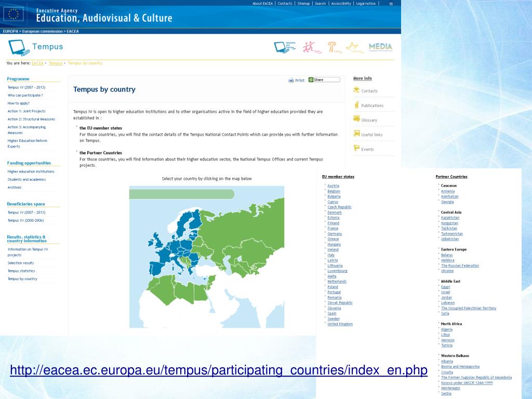
Task: Open Tempus III (2000-2006) beneficiaries link
Action: click(26, 220)
